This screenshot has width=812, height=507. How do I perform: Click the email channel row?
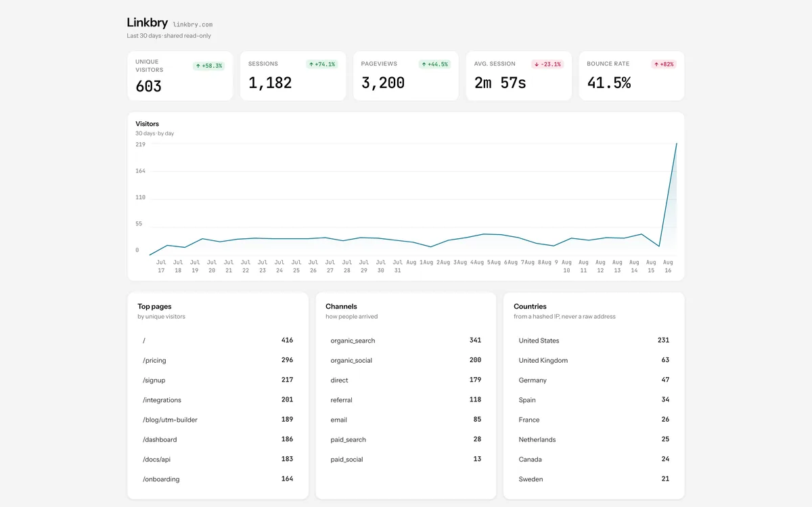tap(406, 420)
